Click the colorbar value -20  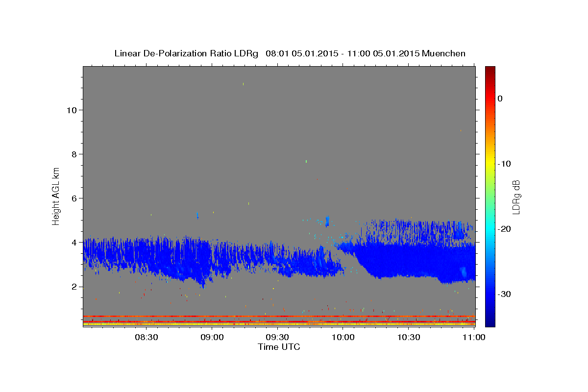(x=505, y=229)
